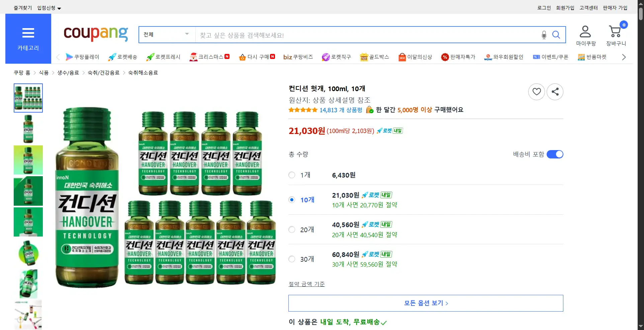
Task: Select the second product thumbnail image
Action: pyautogui.click(x=28, y=129)
